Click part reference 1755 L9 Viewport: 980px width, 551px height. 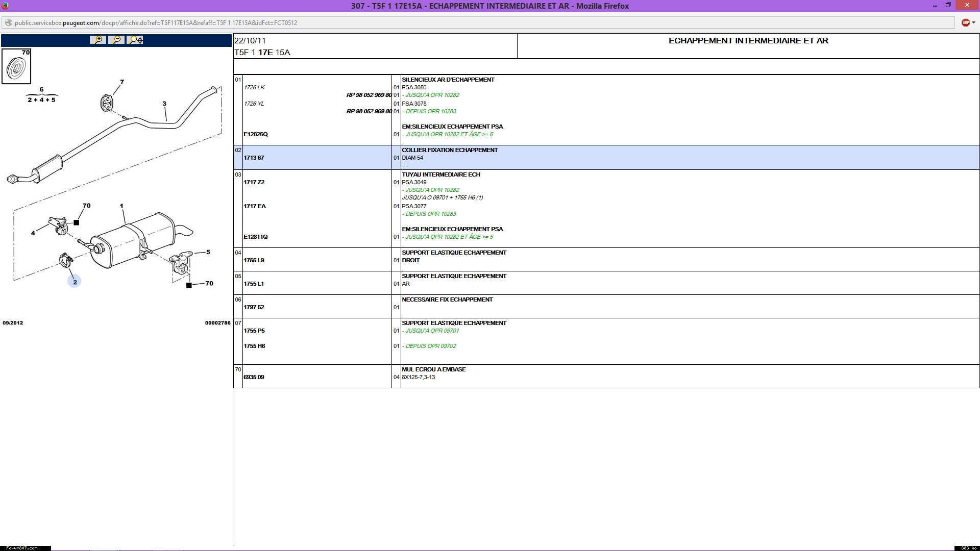[254, 260]
